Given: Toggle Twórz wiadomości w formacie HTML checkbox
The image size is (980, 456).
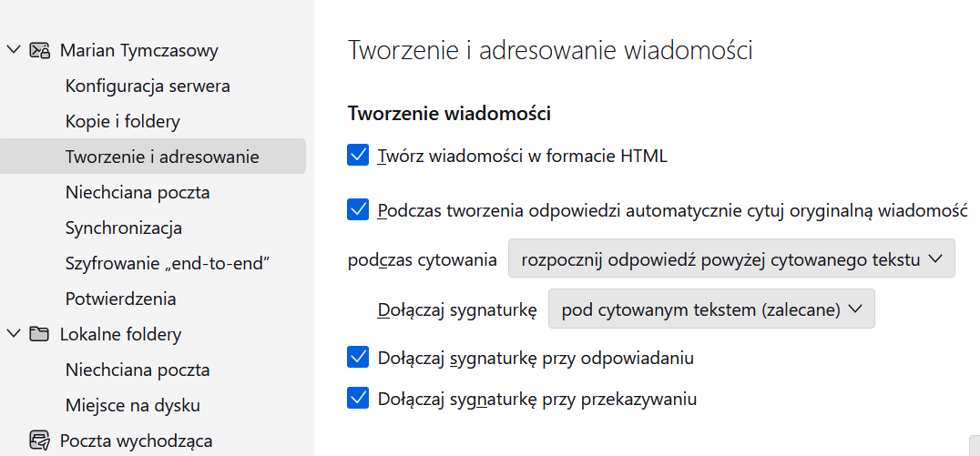Looking at the screenshot, I should click(358, 156).
